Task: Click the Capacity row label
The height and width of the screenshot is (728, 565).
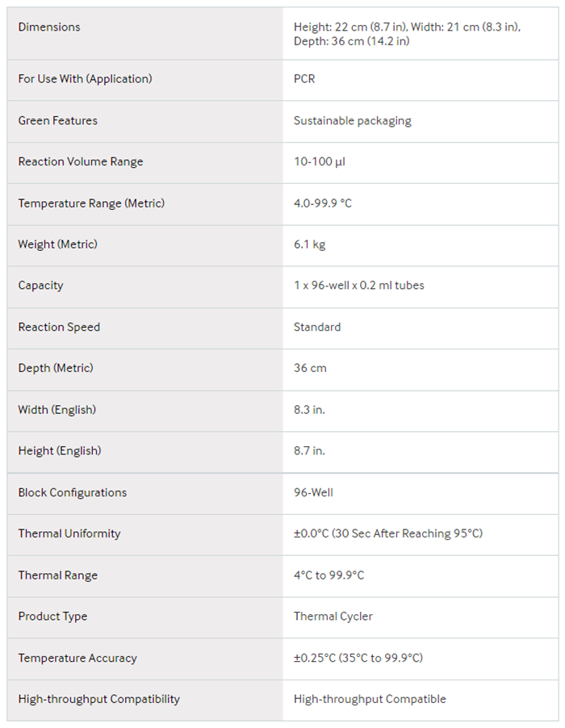Action: pos(40,286)
